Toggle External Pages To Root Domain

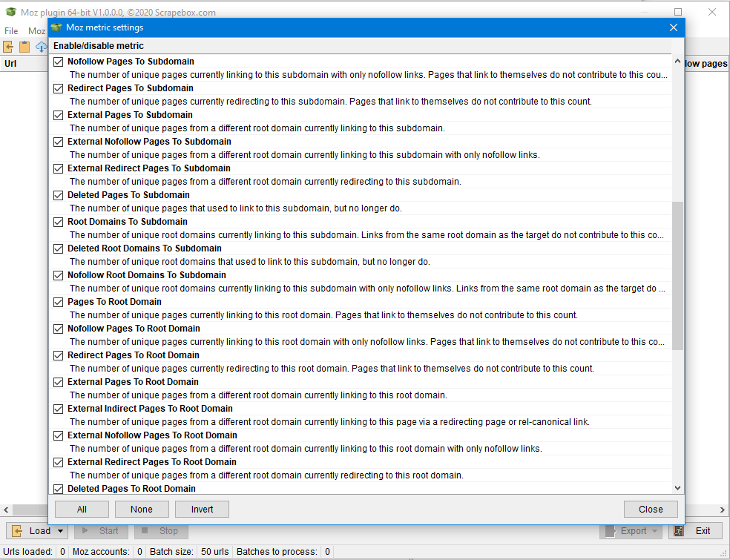pyautogui.click(x=58, y=382)
